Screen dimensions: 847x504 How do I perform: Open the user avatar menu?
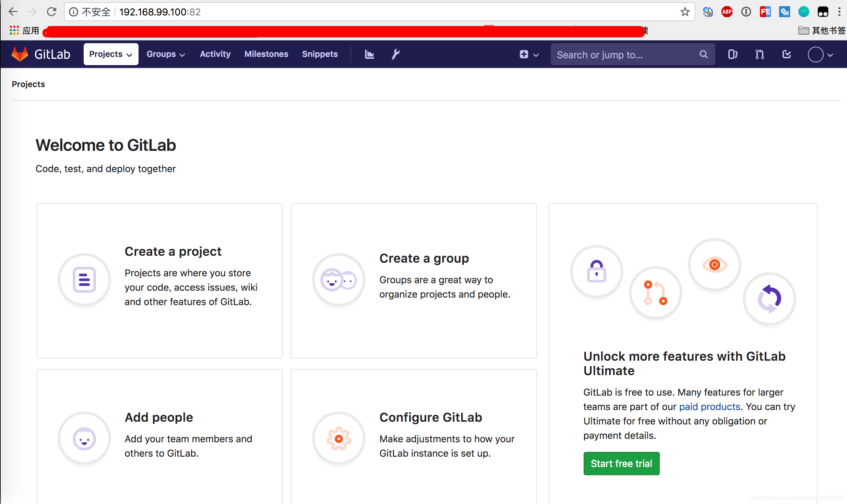[820, 55]
